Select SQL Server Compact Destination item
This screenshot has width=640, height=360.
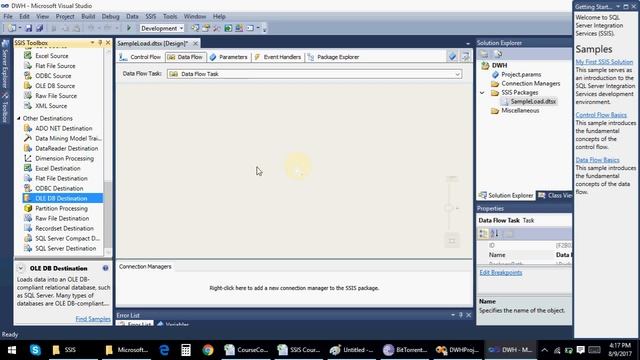click(67, 238)
